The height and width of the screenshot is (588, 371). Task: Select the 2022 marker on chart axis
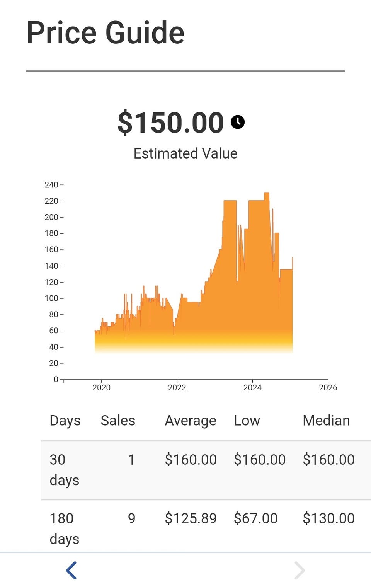[177, 387]
